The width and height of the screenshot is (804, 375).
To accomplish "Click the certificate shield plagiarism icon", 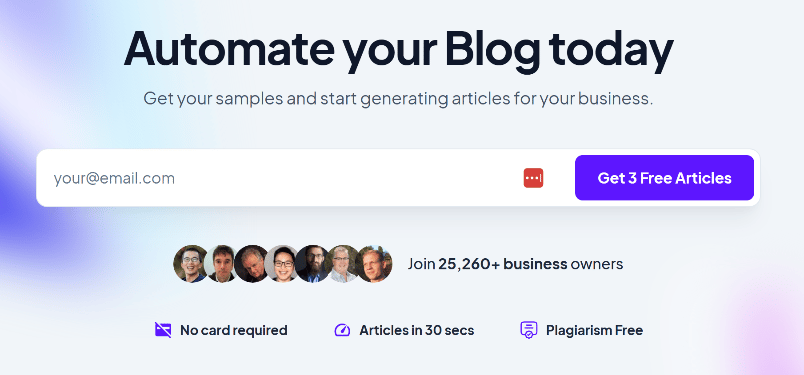I will point(529,330).
